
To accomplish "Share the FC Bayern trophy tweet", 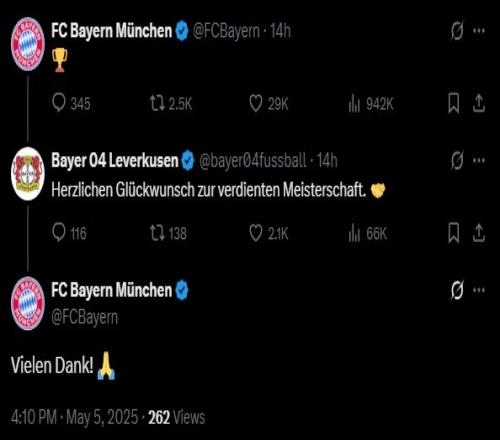I will click(x=478, y=103).
